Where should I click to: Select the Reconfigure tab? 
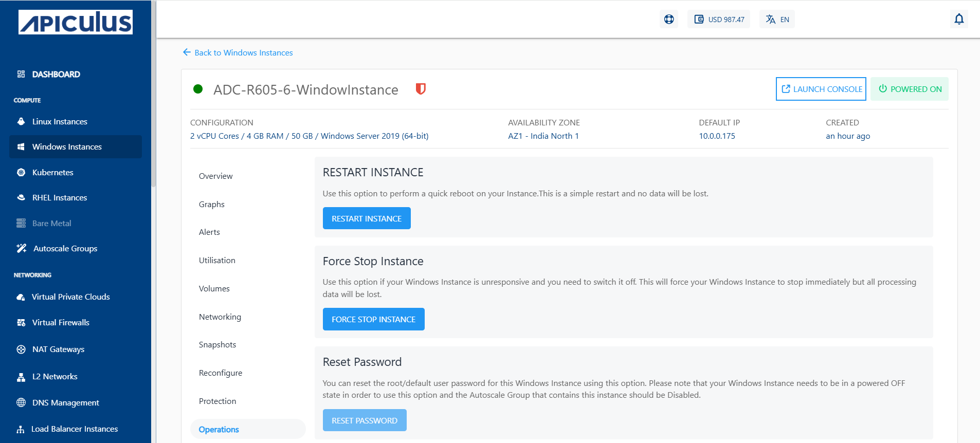[x=221, y=373]
